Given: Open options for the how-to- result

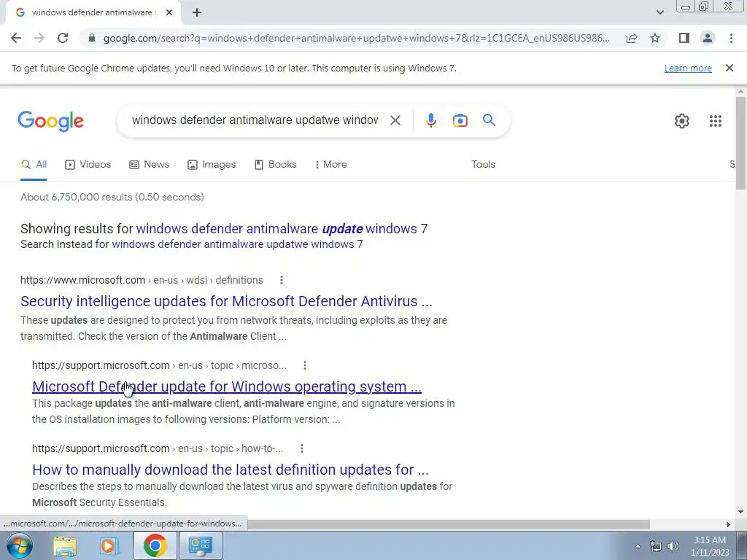Looking at the screenshot, I should point(301,448).
